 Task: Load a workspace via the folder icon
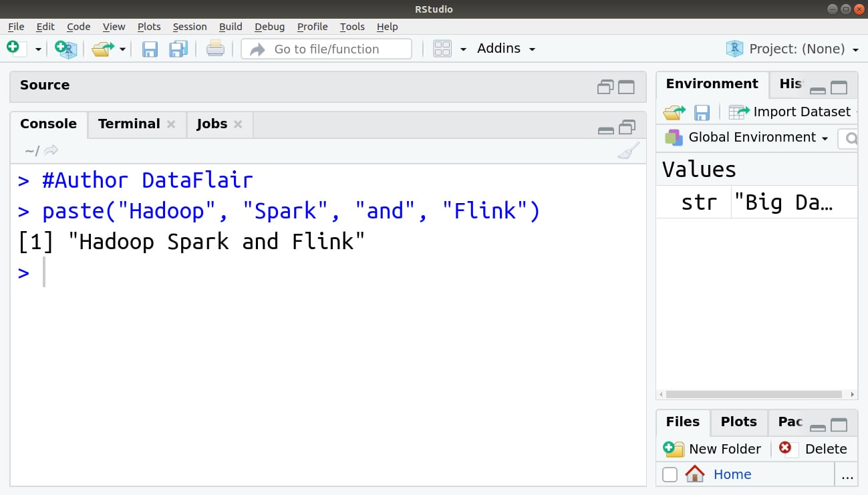[673, 112]
